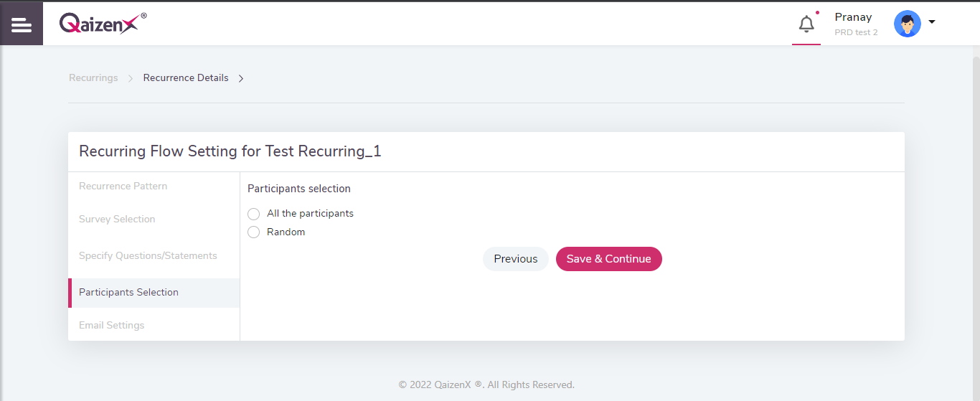The width and height of the screenshot is (980, 401).
Task: Open the hamburger navigation menu
Action: [22, 24]
